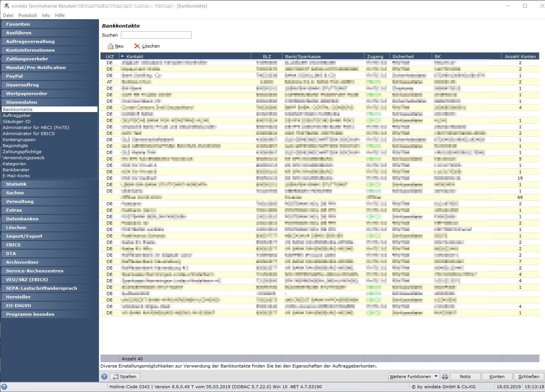Image resolution: width=545 pixels, height=392 pixels.
Task: Open the Weitere Funktionen dropdown
Action: pos(414,377)
